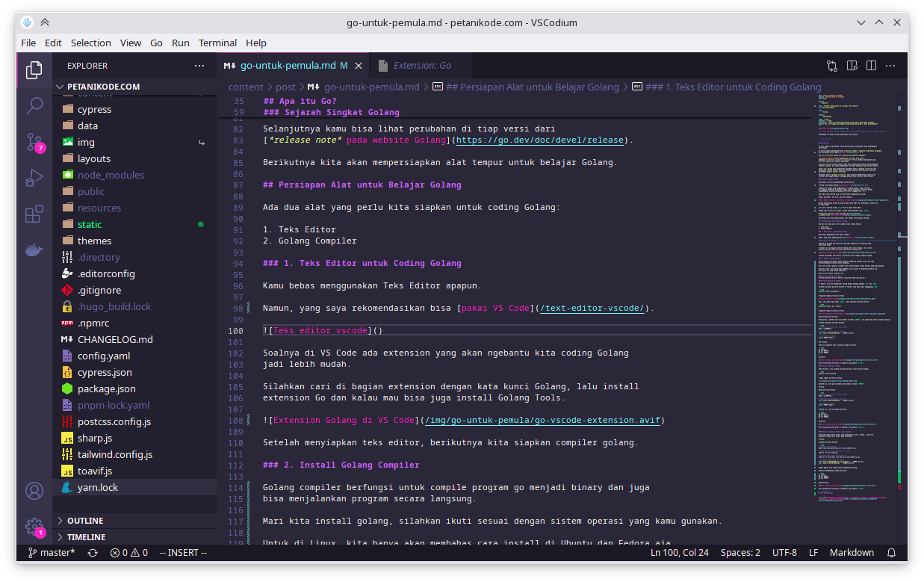Open the Search view in activity bar
The height and width of the screenshot is (582, 924).
pyautogui.click(x=34, y=105)
